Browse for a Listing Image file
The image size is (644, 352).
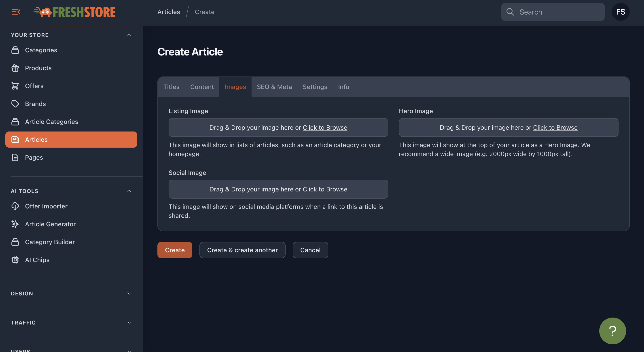point(325,127)
